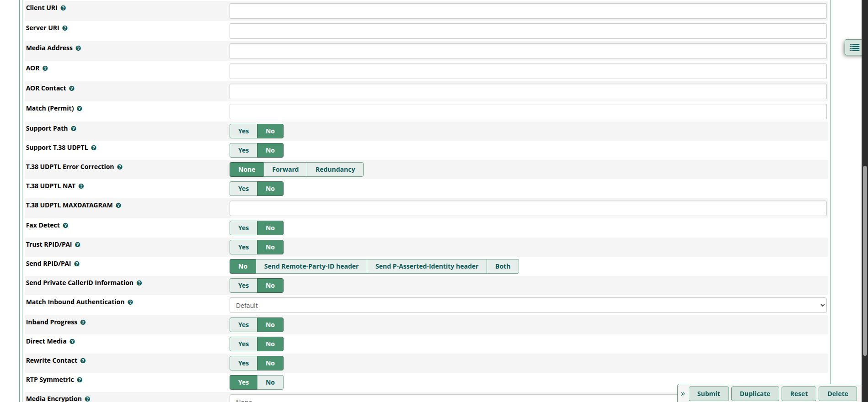The image size is (868, 402).
Task: Click the help icon next to T.38 UDPTL MAXDATAGRAM
Action: (118, 206)
